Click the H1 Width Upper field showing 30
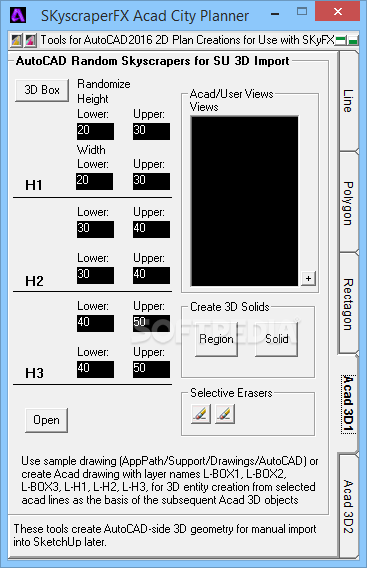Viewport: 367px width, 568px height. point(151,181)
